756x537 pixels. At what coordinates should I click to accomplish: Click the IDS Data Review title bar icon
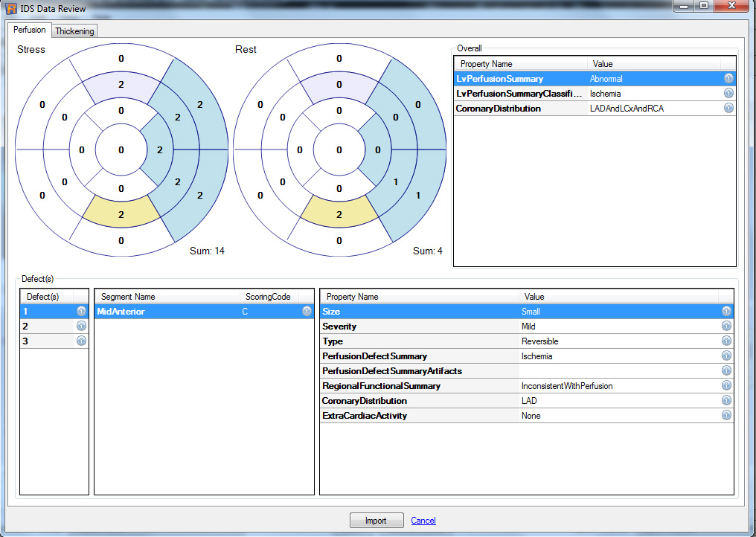tap(11, 8)
